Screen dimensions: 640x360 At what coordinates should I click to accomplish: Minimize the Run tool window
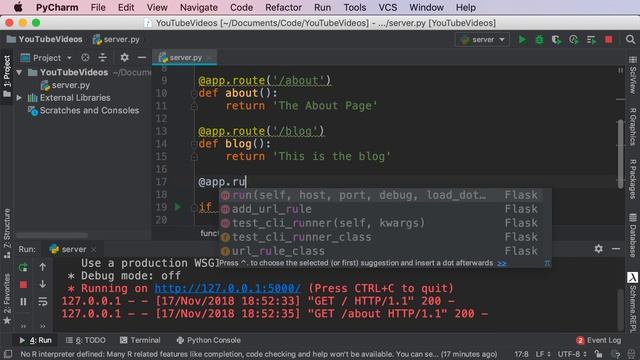coord(616,249)
